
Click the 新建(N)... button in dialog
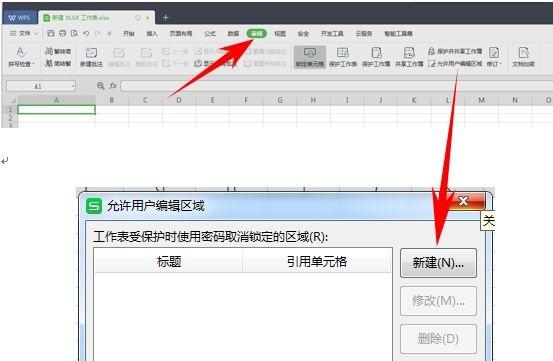click(x=438, y=263)
